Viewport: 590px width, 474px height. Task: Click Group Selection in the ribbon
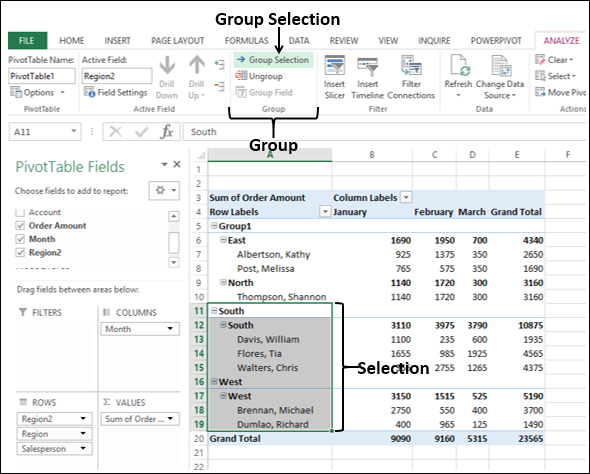pyautogui.click(x=274, y=60)
